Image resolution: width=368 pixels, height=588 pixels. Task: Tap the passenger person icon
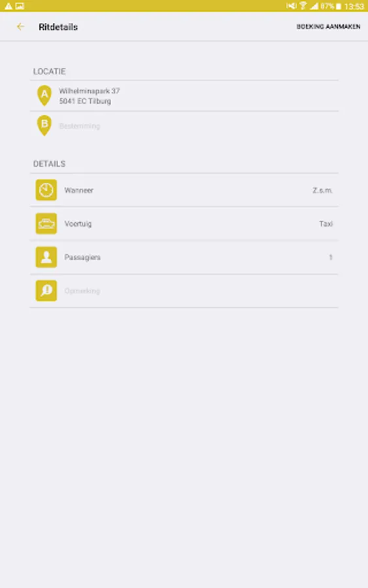click(46, 257)
